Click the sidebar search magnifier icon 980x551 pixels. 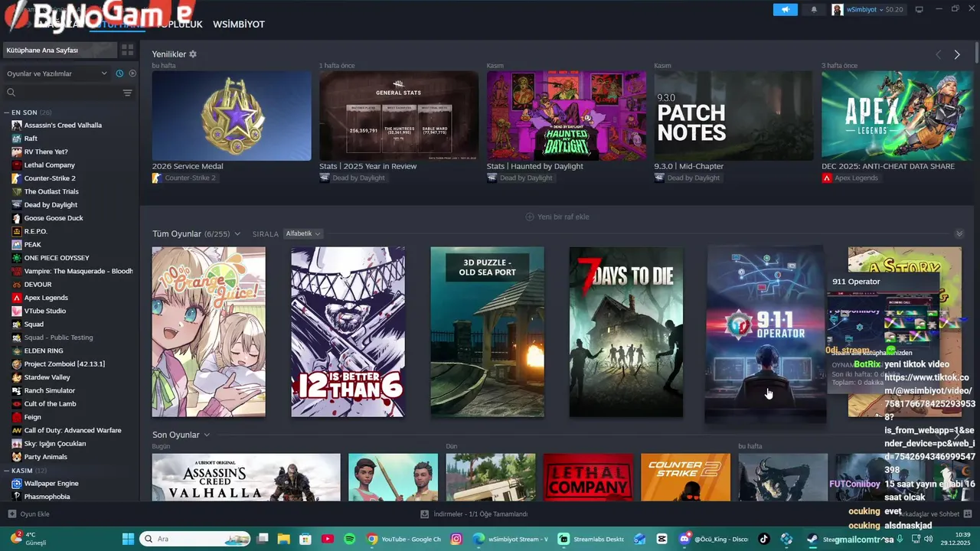pyautogui.click(x=11, y=93)
